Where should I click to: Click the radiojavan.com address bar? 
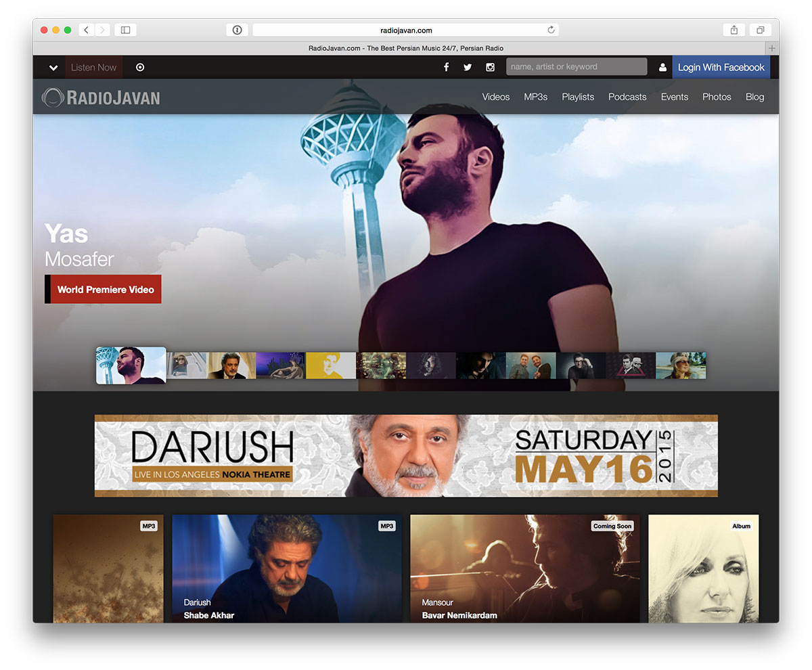[x=405, y=30]
